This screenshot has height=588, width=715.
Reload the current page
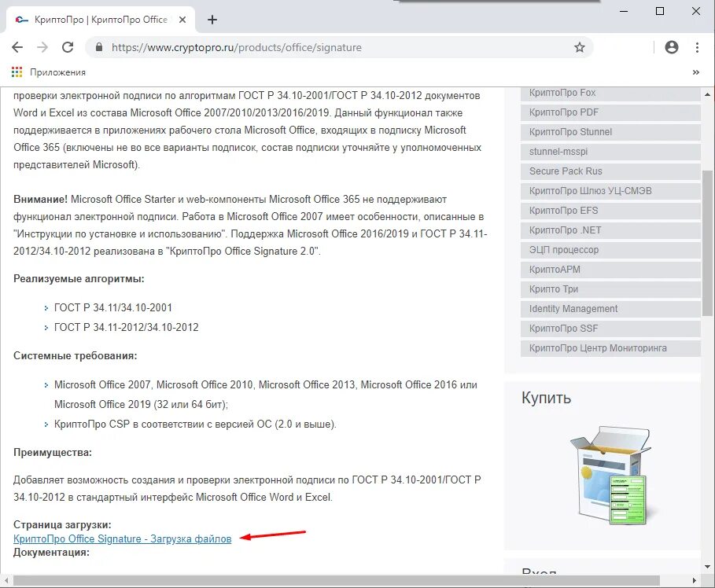[x=68, y=47]
